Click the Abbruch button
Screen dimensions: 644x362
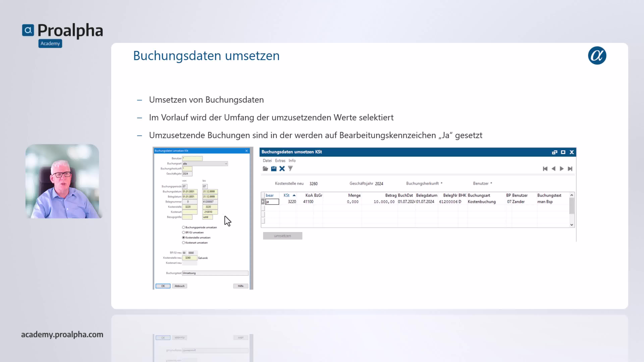click(x=179, y=286)
